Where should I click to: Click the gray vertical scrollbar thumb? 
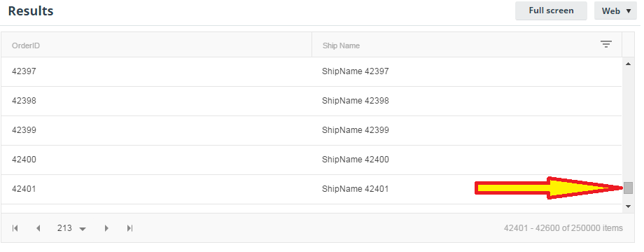tap(628, 188)
